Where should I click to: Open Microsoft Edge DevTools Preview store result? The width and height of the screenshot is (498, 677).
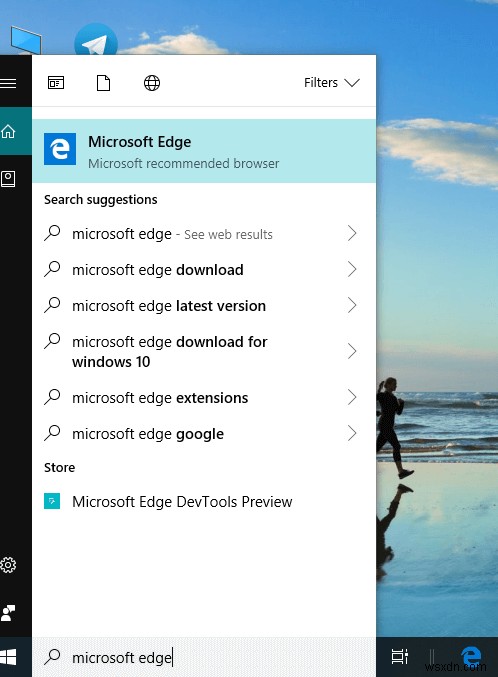(204, 501)
